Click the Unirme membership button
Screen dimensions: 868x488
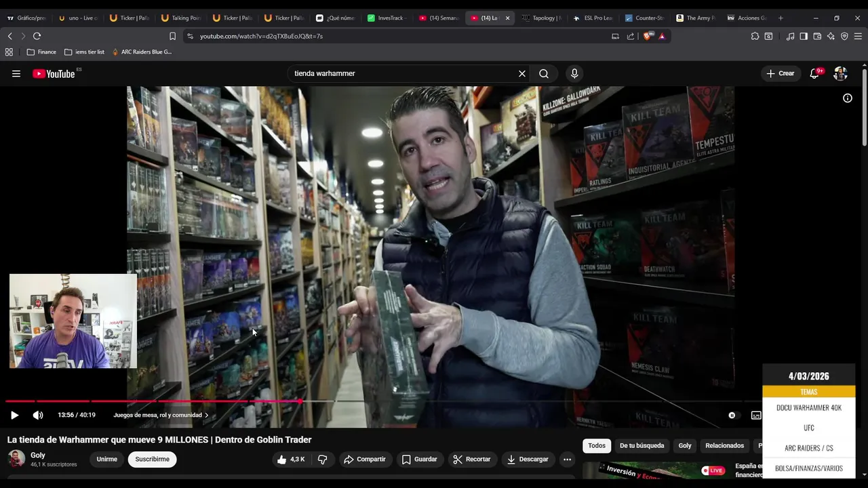[x=106, y=459]
